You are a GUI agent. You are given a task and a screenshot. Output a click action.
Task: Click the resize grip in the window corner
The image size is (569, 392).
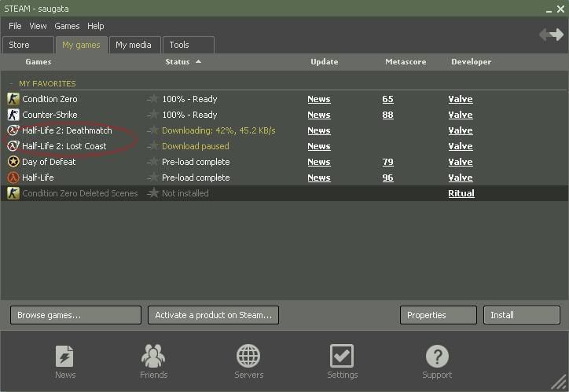(x=560, y=383)
